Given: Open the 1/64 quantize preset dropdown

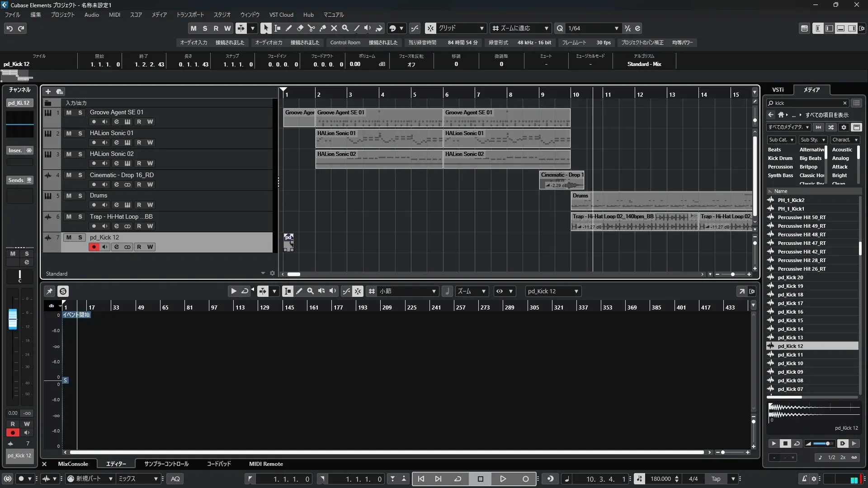Looking at the screenshot, I should click(x=616, y=28).
